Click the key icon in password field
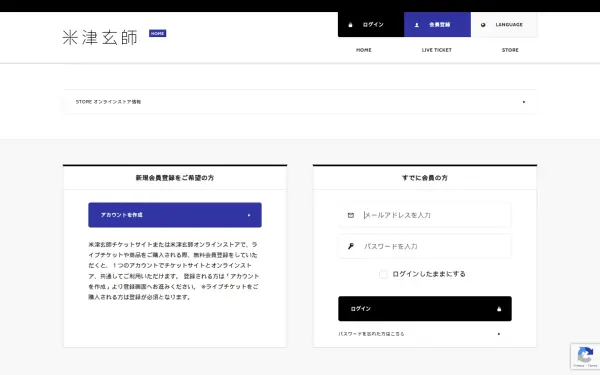Viewport: 600px width, 375px height. tap(351, 246)
